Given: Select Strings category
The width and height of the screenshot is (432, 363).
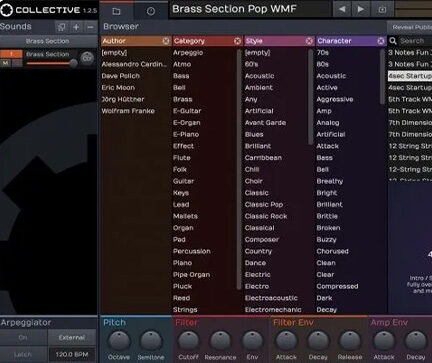Looking at the screenshot, I should [x=185, y=310].
